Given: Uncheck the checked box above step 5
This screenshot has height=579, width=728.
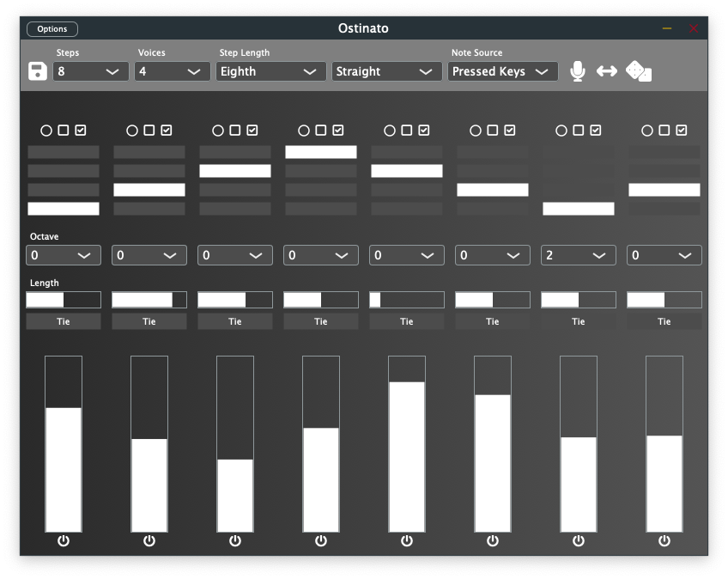Looking at the screenshot, I should point(424,130).
